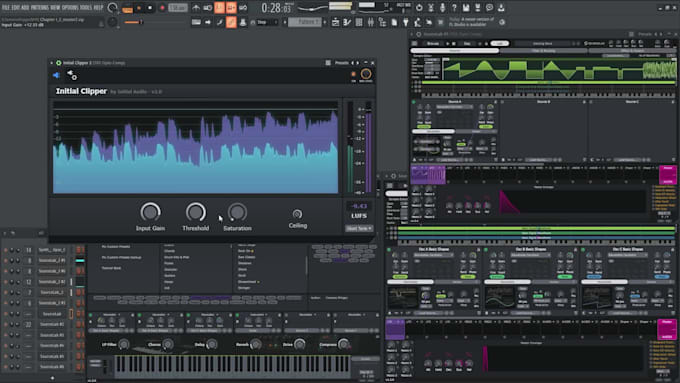Open the Piano roll view icon
680x383 pixels.
347,22
